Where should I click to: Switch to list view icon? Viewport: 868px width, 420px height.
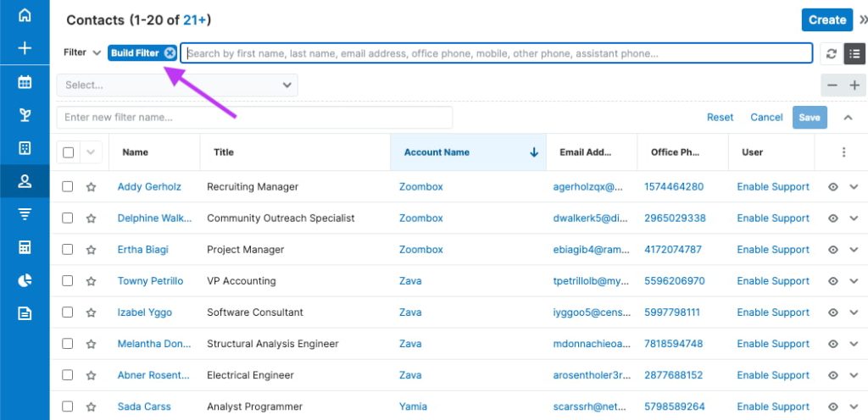pyautogui.click(x=854, y=53)
